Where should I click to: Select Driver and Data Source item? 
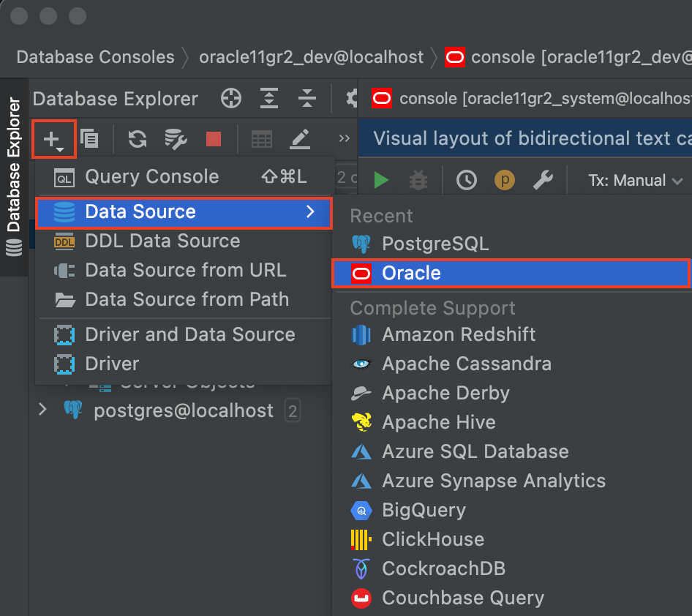(184, 335)
